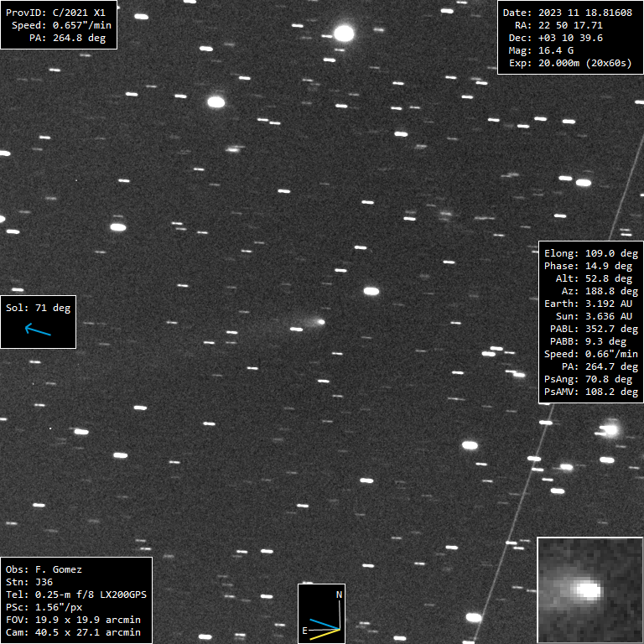Click the 'Tel: 0.25-m f/8 LX200GPS' text
The image size is (644, 644).
click(76, 595)
